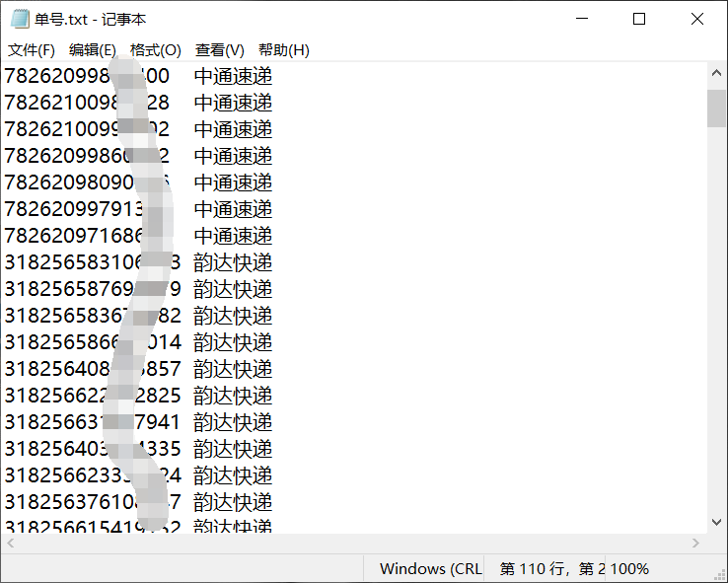The height and width of the screenshot is (583, 728).
Task: Open the 文件(F) menu
Action: tap(32, 49)
